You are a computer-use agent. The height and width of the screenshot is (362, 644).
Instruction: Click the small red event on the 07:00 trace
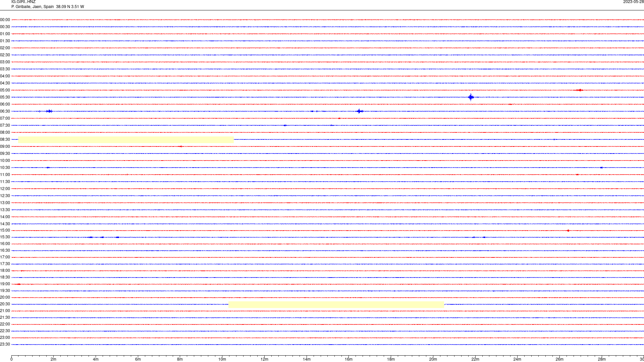[339, 118]
